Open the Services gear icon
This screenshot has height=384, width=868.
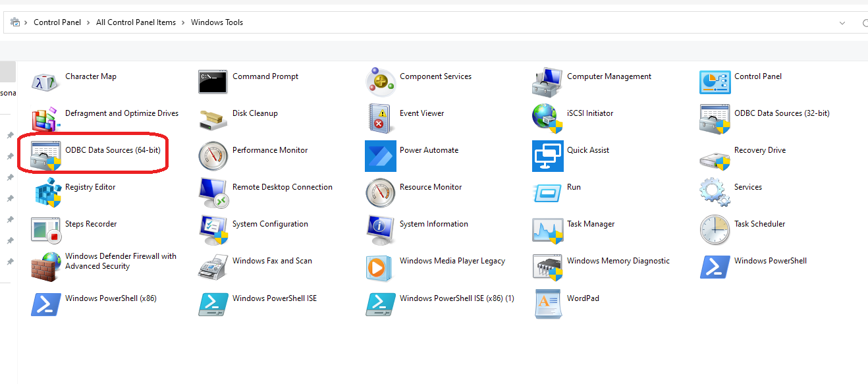715,193
